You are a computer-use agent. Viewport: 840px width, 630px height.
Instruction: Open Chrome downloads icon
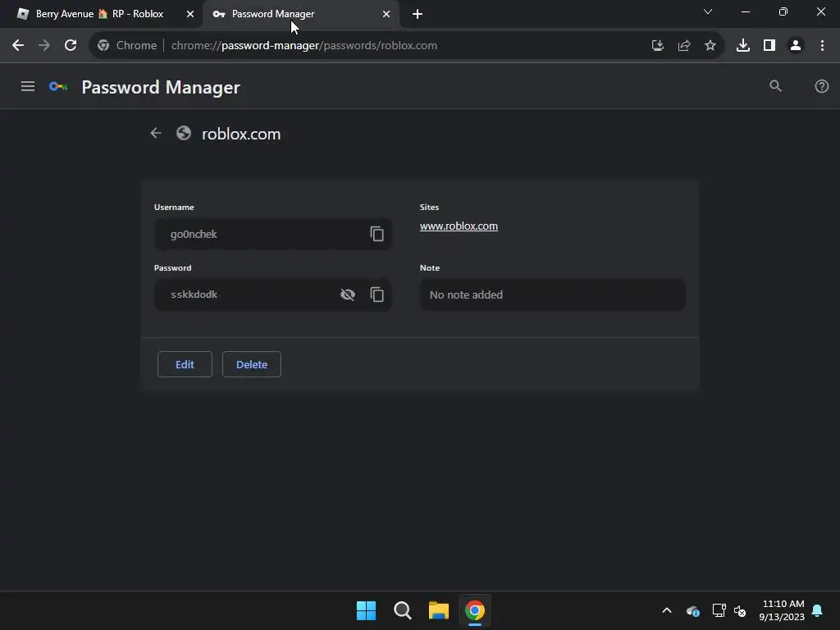pyautogui.click(x=742, y=46)
